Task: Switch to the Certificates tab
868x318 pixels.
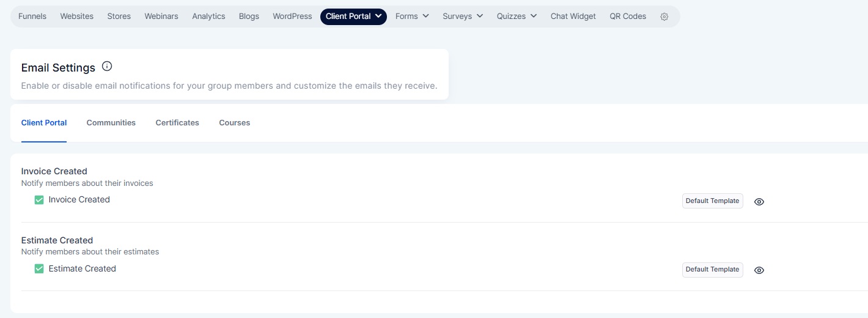Action: (177, 123)
